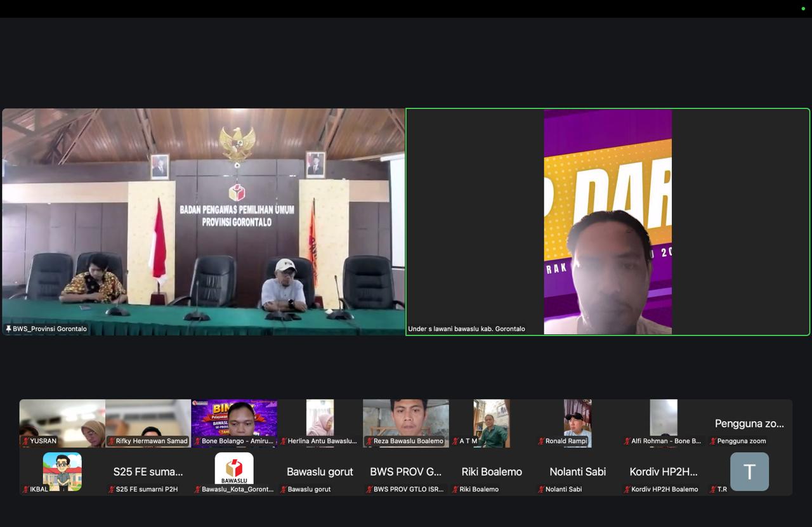The image size is (812, 527).
Task: Click the large 'Riki Boalemo' display name
Action: coord(492,471)
